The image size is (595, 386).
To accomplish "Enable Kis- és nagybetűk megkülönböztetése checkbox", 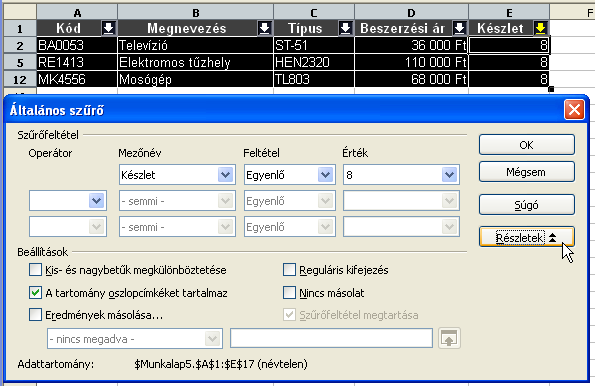I will click(35, 270).
